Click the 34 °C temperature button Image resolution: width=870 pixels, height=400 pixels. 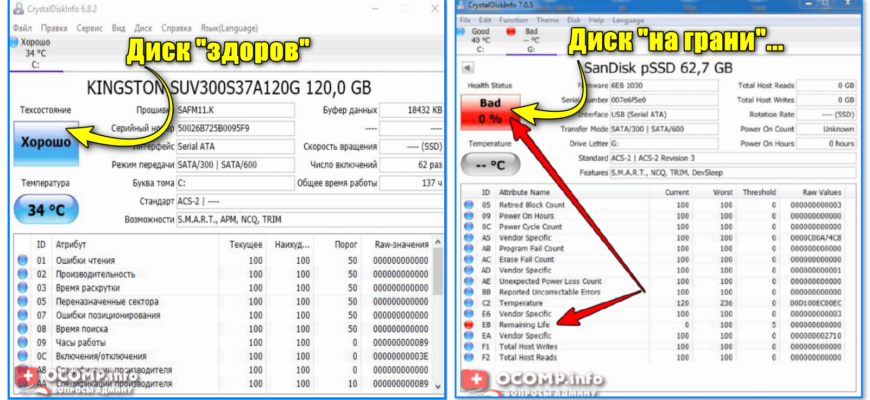(46, 210)
